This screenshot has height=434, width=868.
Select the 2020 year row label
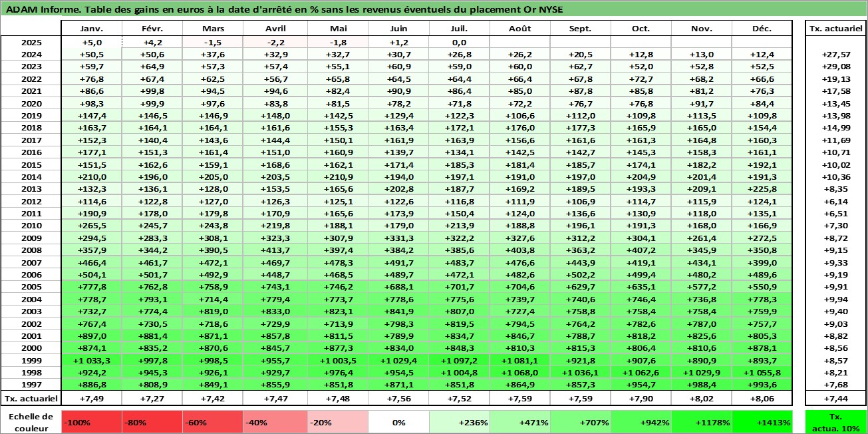[31, 104]
